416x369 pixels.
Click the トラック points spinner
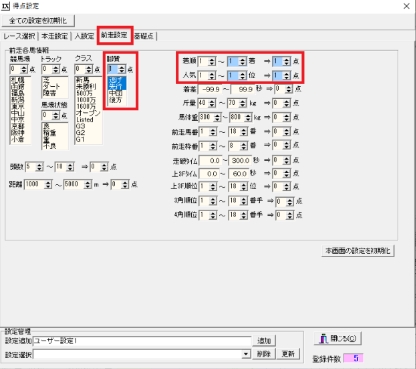51,69
